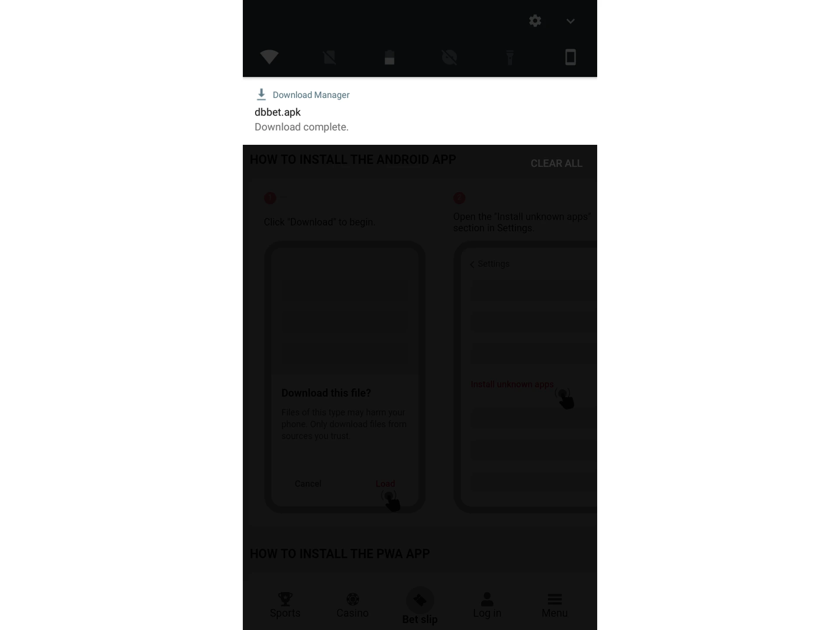840x630 pixels.
Task: Open the Log in icon in navigation
Action: click(487, 603)
